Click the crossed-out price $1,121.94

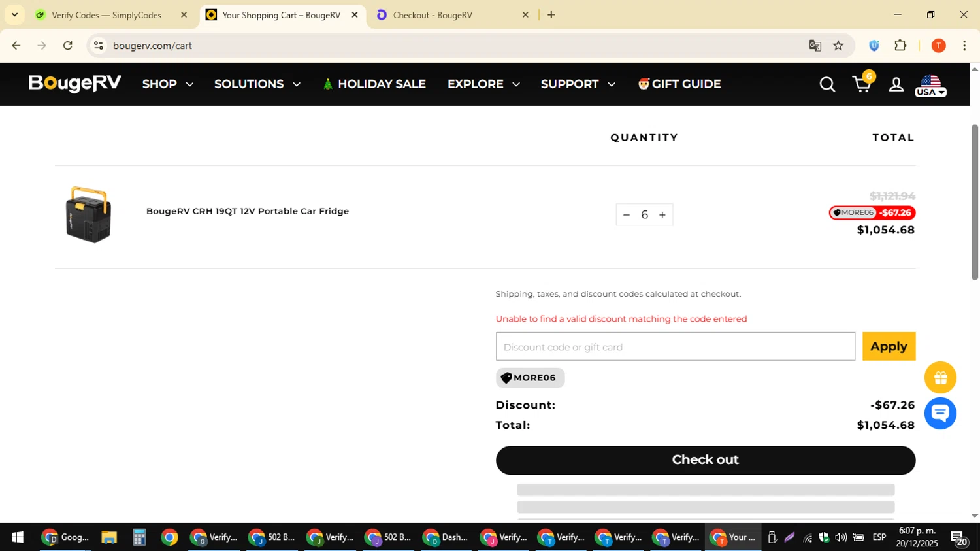[892, 196]
